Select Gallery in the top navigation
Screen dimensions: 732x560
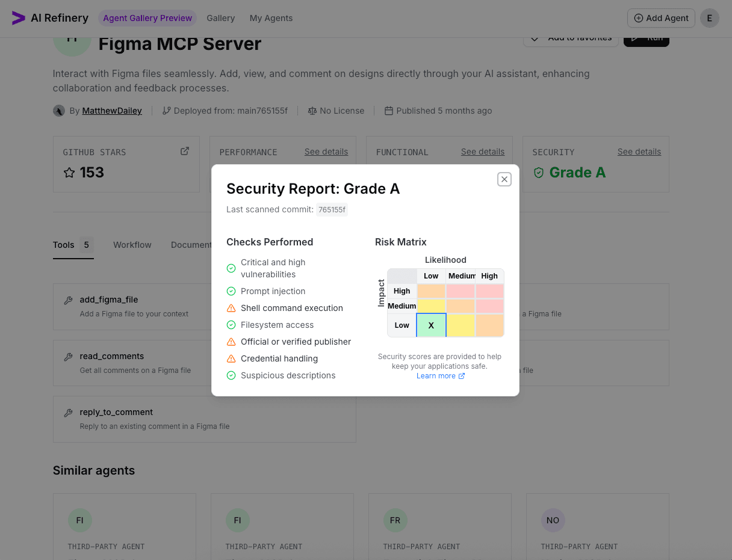[x=220, y=18]
